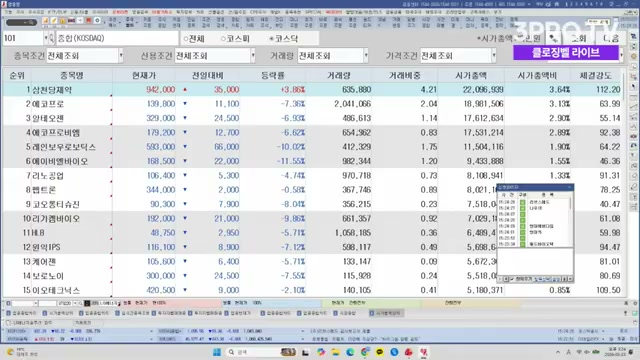The height and width of the screenshot is (360, 640).
Task: Select the 코오롱티슈진 stock name
Action: click(x=56, y=204)
